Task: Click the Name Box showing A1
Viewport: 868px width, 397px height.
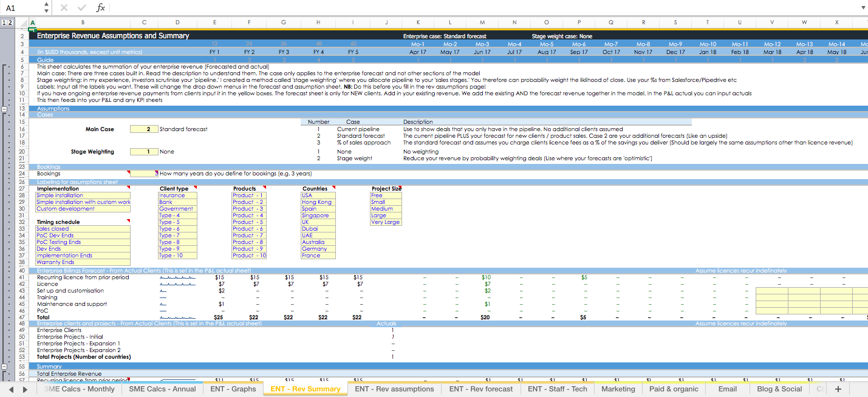Action: 22,8
